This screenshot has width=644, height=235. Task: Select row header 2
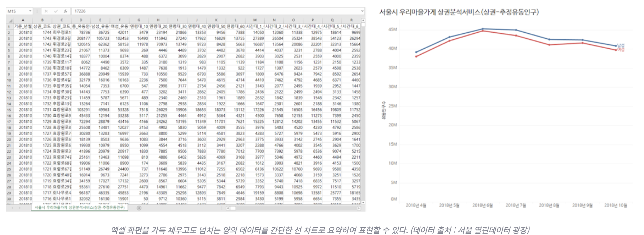point(9,33)
